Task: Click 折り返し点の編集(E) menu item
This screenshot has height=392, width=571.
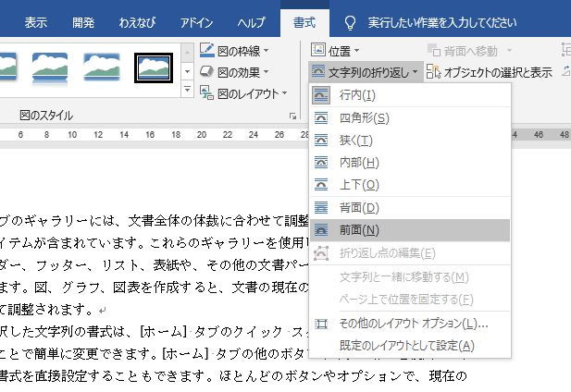Action: coord(410,253)
